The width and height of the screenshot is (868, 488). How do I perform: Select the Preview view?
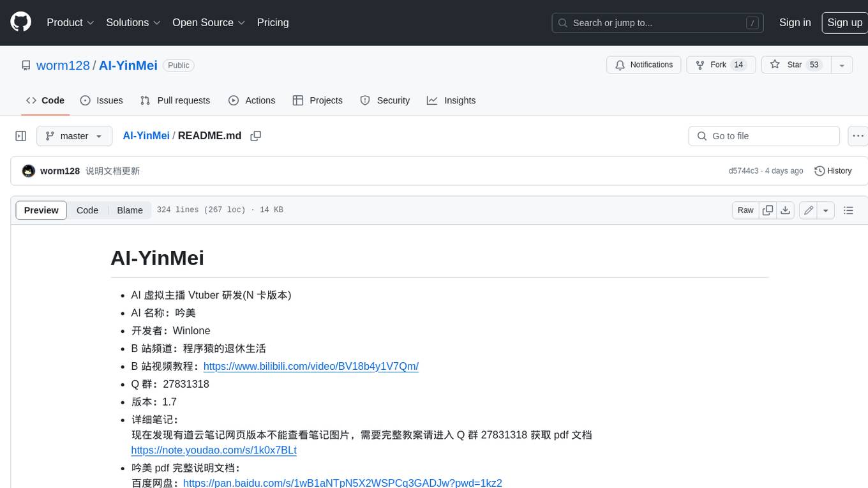point(41,210)
